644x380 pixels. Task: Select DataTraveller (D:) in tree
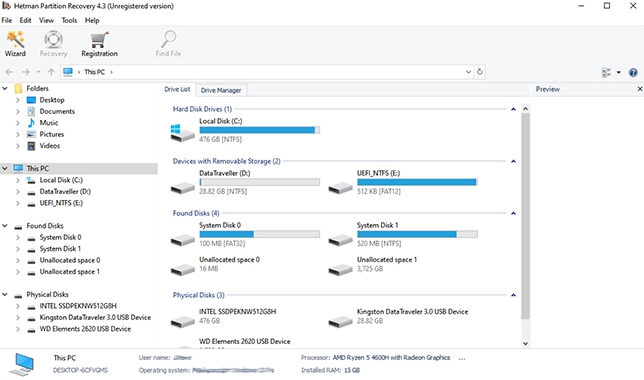(65, 191)
